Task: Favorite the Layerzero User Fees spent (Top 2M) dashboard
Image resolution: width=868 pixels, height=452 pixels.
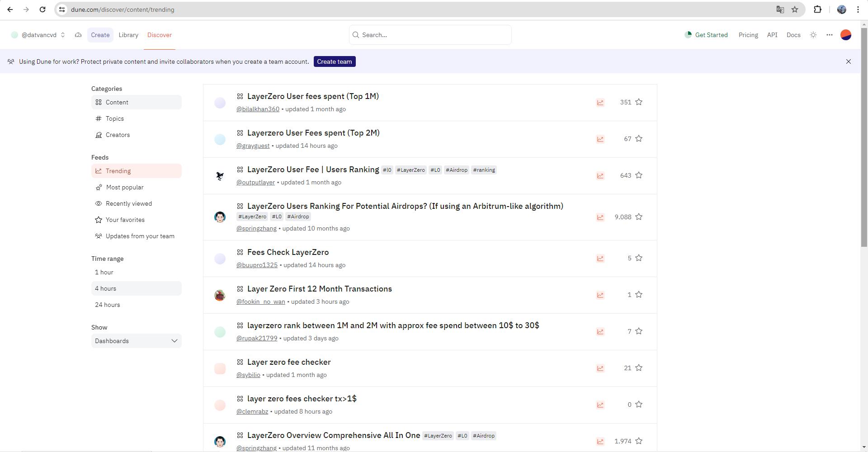Action: click(639, 139)
